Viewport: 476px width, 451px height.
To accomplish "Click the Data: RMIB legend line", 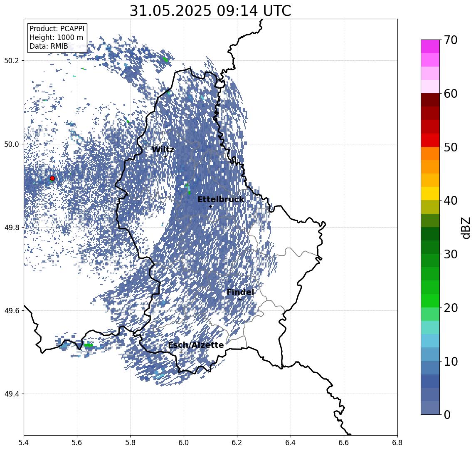I will (49, 46).
